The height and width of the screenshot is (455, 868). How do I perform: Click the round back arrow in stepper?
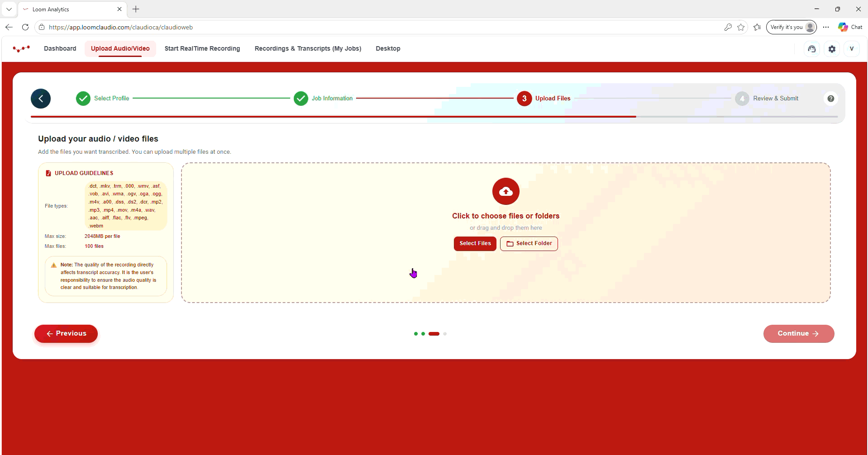click(x=41, y=99)
